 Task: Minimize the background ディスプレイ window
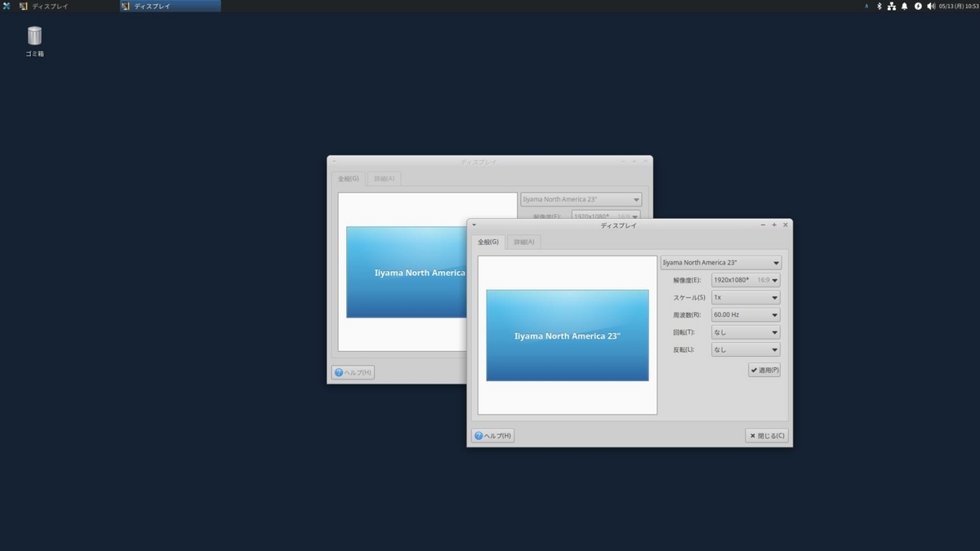coord(623,161)
